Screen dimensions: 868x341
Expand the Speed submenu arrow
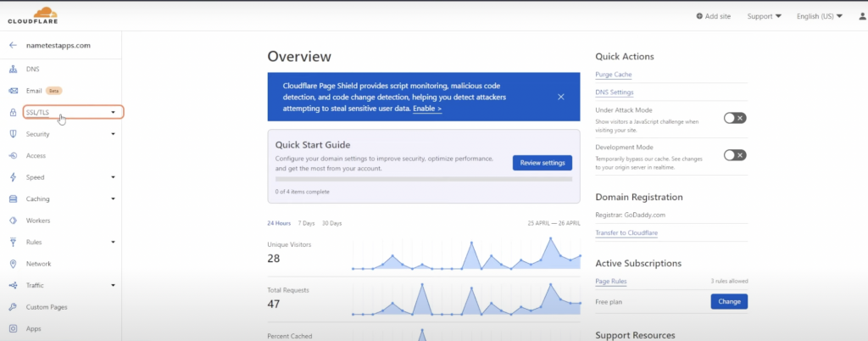[x=113, y=177]
